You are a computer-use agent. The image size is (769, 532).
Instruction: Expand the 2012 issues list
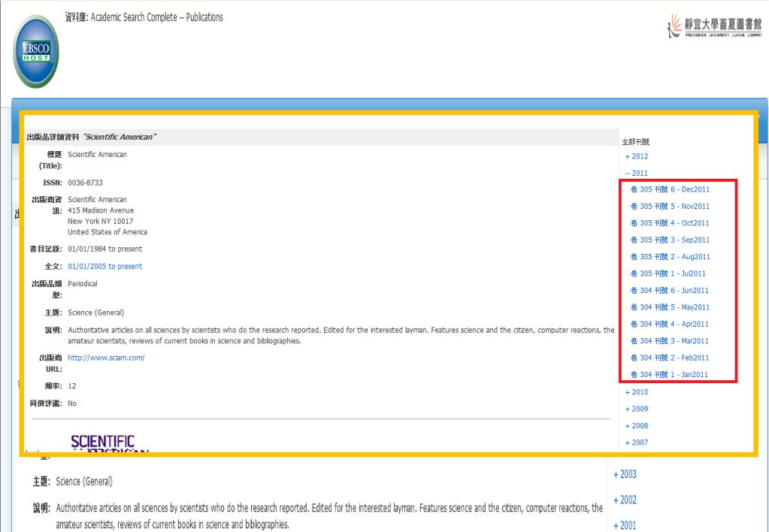[637, 156]
